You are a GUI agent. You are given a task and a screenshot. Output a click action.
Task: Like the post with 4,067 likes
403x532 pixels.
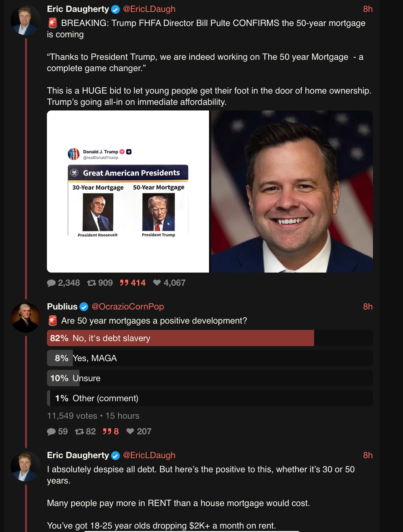pyautogui.click(x=157, y=283)
